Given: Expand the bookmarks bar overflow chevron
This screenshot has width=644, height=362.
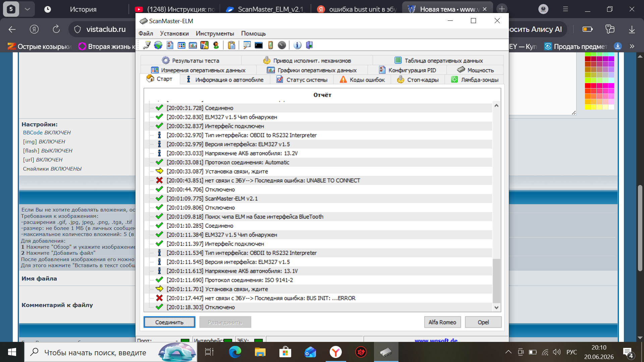Looking at the screenshot, I should pos(632,46).
